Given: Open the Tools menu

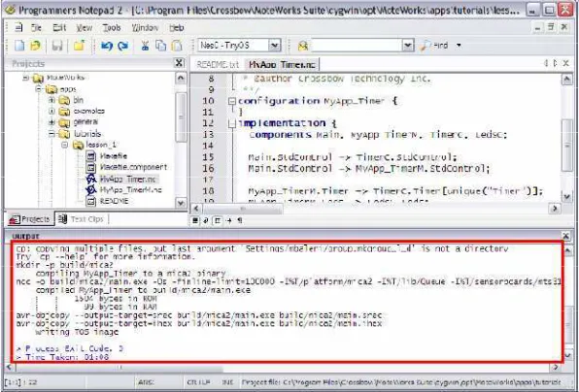Looking at the screenshot, I should (x=112, y=28).
